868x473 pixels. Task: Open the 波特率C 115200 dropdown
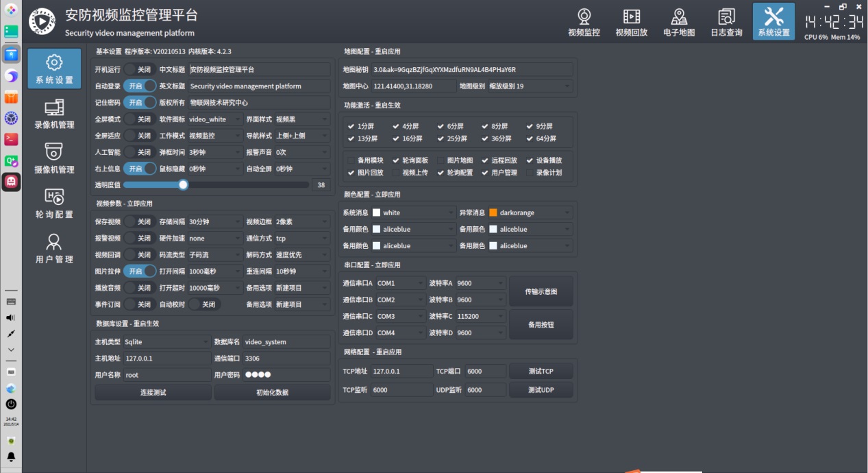click(480, 317)
